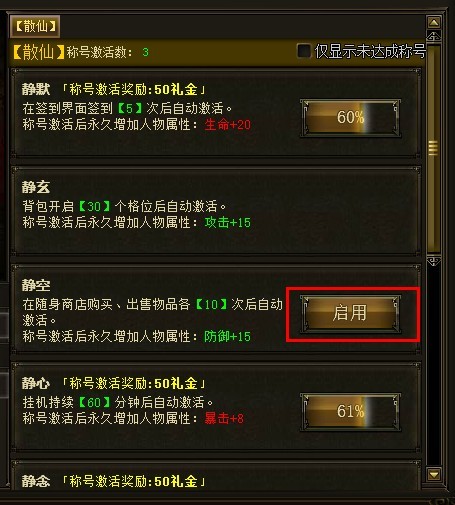Click the 61% progress bar for 静心
Screen dimensions: 455x505
click(x=350, y=412)
